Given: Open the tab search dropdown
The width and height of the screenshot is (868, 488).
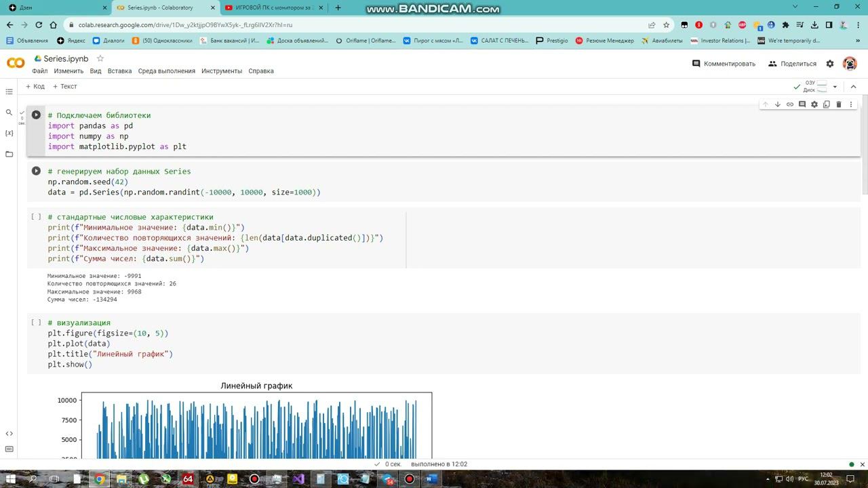Looking at the screenshot, I should [795, 7].
